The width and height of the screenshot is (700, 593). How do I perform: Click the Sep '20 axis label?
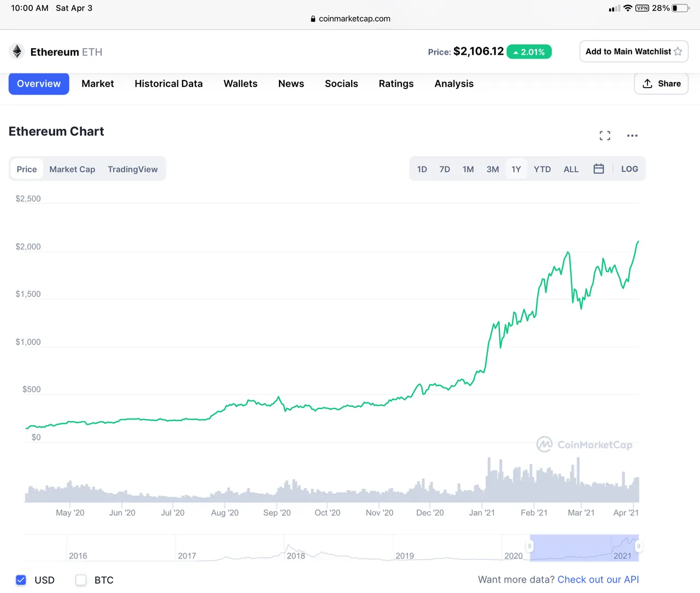click(277, 513)
